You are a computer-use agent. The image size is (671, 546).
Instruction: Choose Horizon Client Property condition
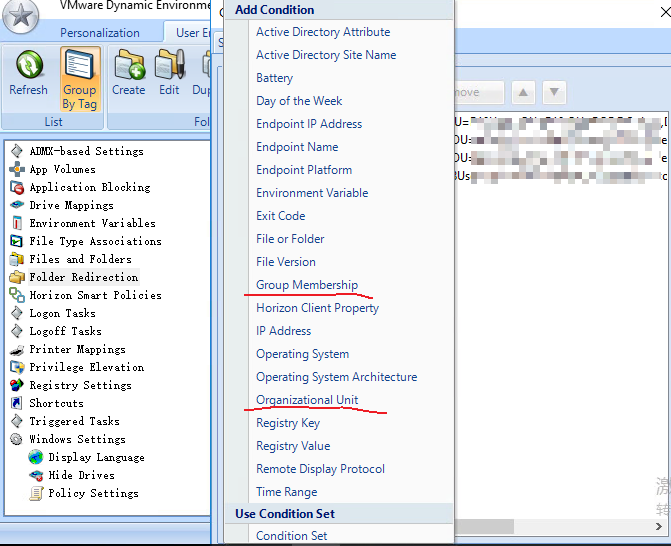tap(318, 308)
